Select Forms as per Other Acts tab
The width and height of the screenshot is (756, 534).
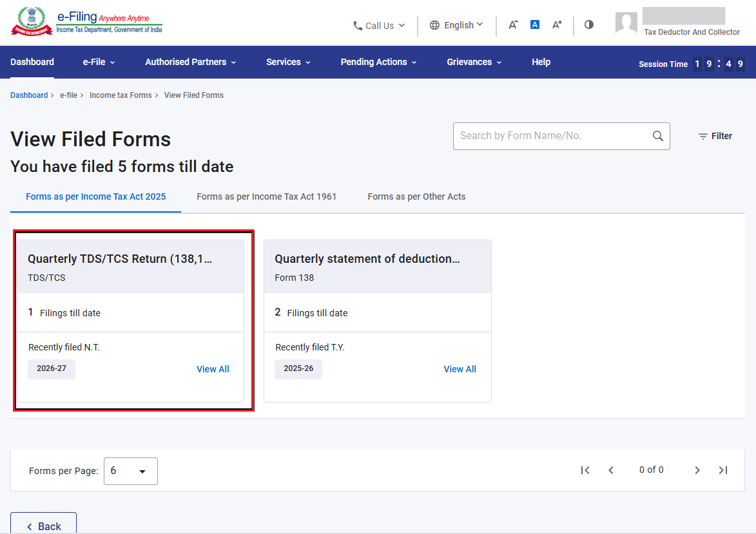point(416,196)
